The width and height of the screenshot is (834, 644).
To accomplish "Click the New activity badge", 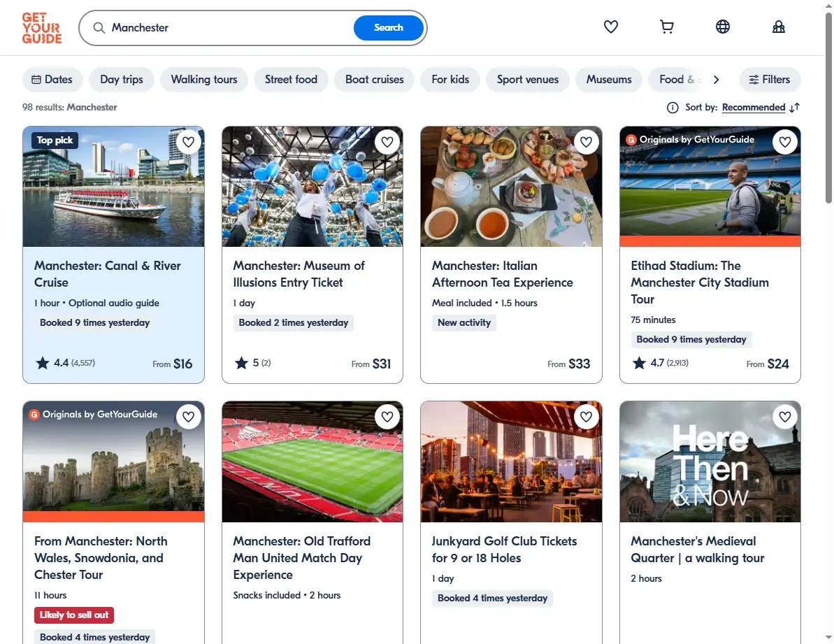I will pyautogui.click(x=463, y=323).
